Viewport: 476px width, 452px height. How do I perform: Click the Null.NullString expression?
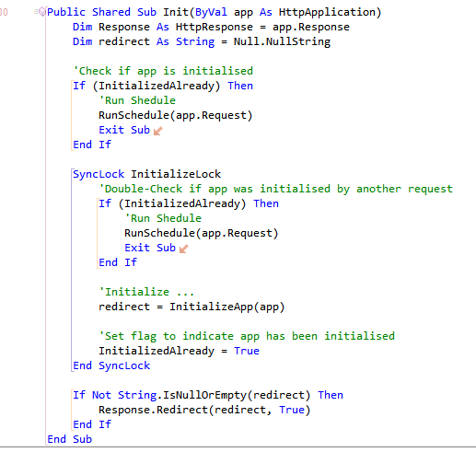282,41
